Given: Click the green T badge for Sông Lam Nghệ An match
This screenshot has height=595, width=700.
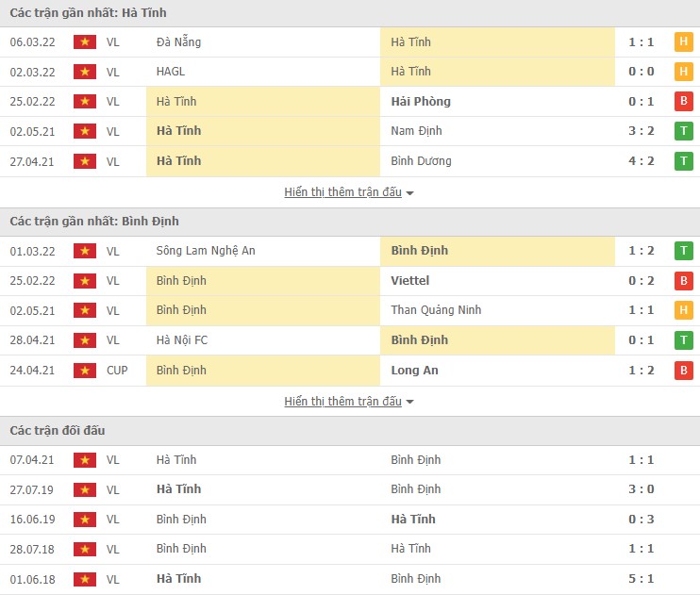Looking at the screenshot, I should tap(683, 251).
